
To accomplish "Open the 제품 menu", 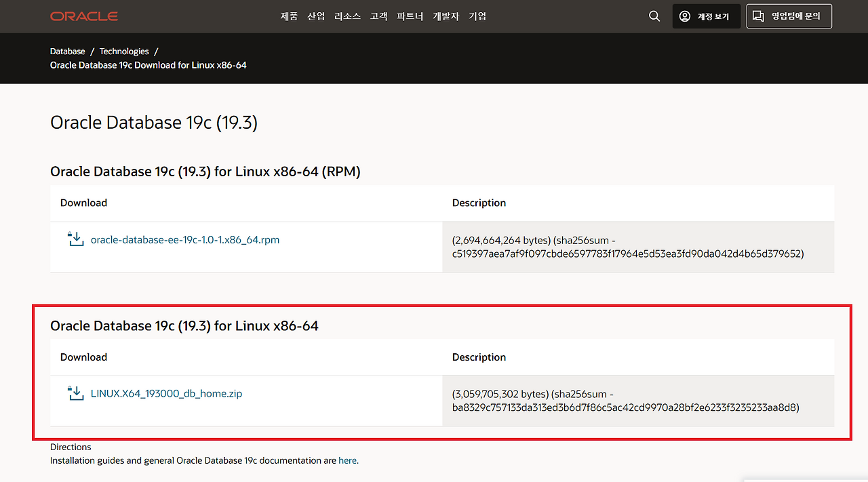I will pos(289,16).
